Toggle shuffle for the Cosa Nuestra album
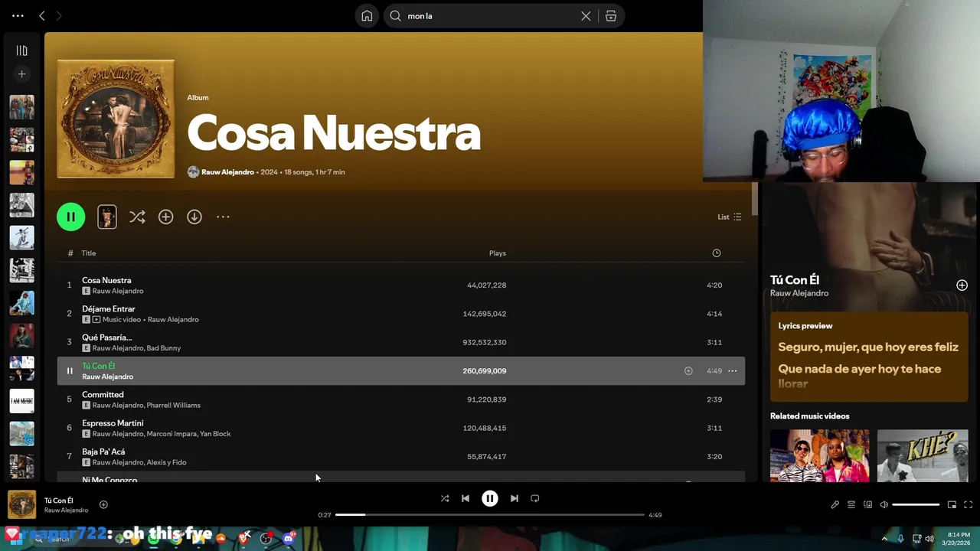This screenshot has width=980, height=551. 137,217
